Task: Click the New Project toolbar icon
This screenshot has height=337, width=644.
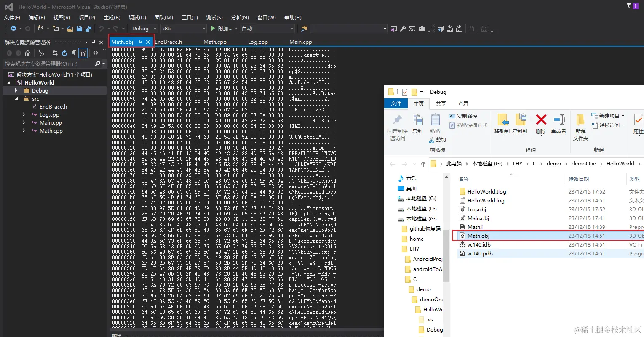Action: (41, 28)
